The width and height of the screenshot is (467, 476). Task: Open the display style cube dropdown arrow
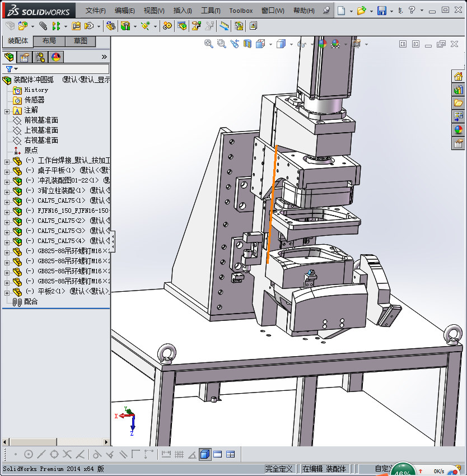291,44
